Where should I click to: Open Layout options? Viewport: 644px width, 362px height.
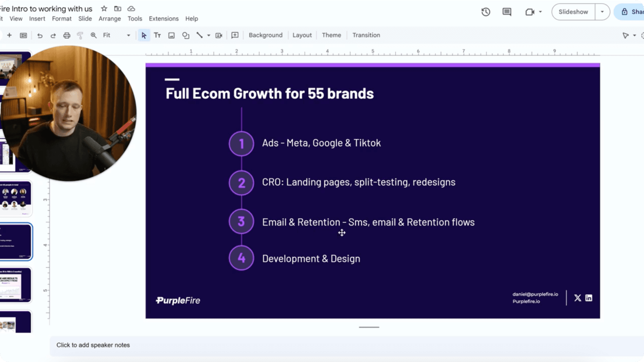coord(302,35)
